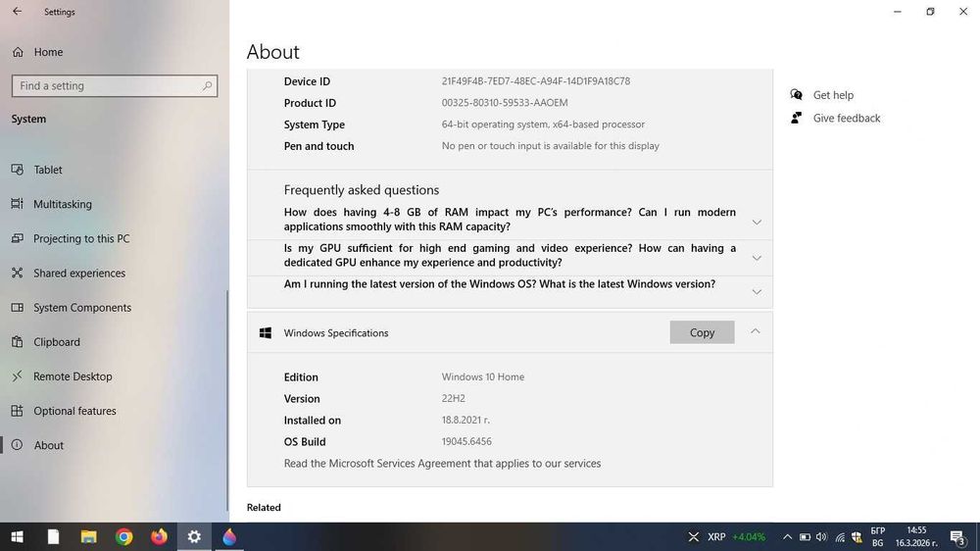Open the flame-drop taskbar app
Image resolution: width=980 pixels, height=551 pixels.
229,536
